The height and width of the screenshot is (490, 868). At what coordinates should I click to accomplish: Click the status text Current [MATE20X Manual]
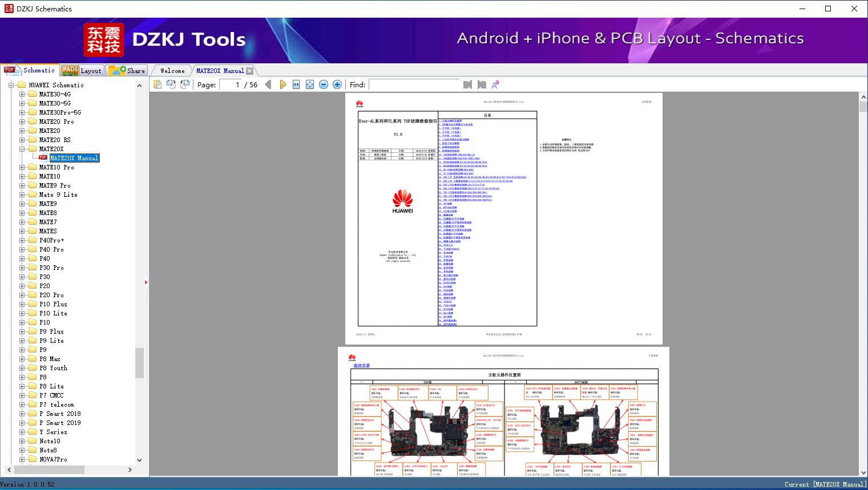pyautogui.click(x=825, y=484)
